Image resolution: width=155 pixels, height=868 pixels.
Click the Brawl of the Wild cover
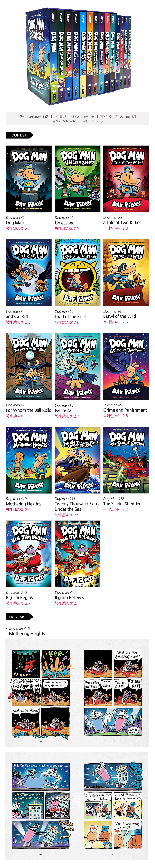click(126, 272)
